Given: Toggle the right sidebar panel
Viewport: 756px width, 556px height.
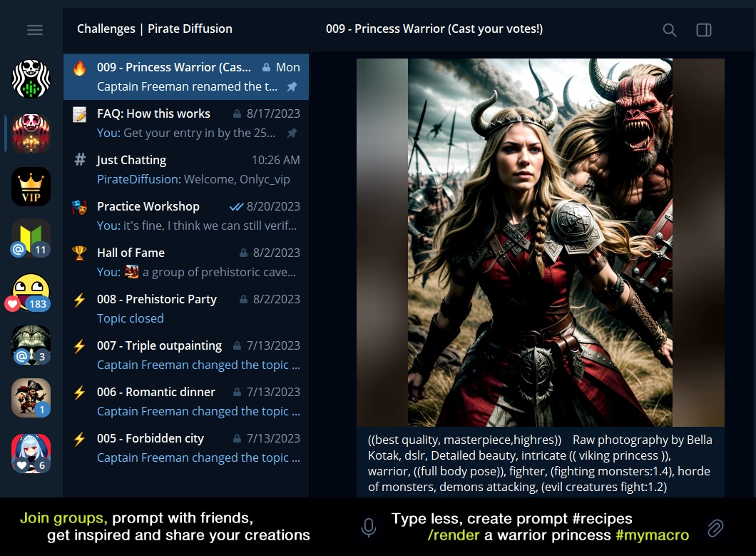Looking at the screenshot, I should pos(704,30).
